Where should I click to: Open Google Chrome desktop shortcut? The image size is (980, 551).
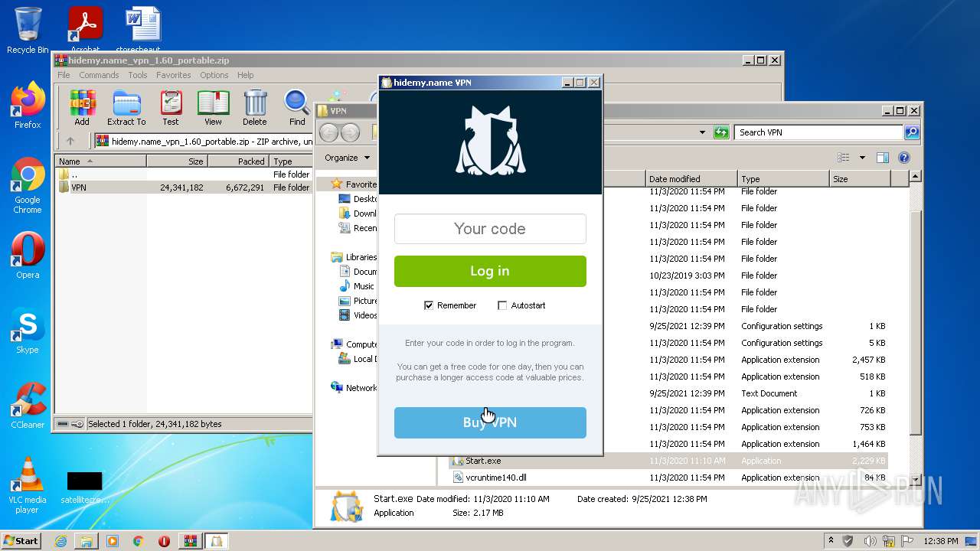(x=28, y=185)
